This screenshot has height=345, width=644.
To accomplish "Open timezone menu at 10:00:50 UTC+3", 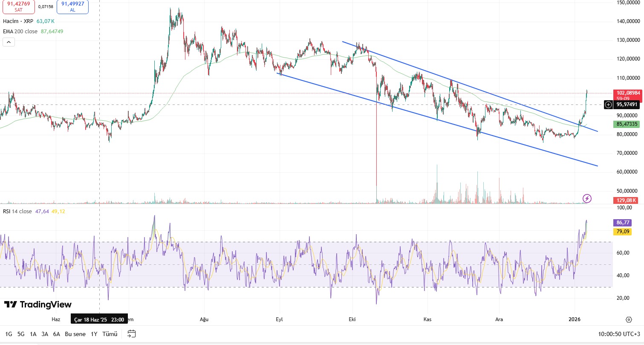I will tap(619, 334).
